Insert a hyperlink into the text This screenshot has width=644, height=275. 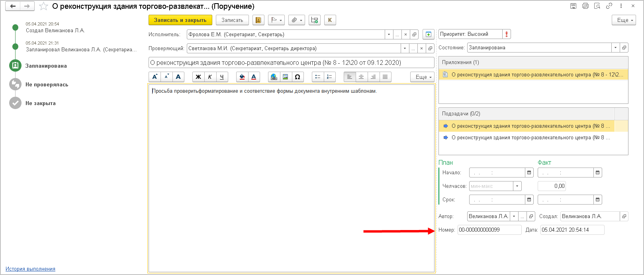274,77
